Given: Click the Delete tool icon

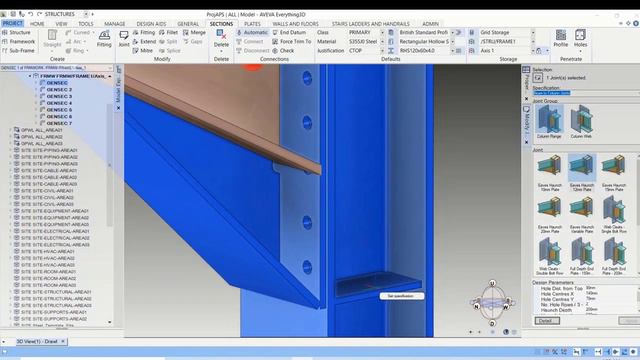Looking at the screenshot, I should (221, 34).
